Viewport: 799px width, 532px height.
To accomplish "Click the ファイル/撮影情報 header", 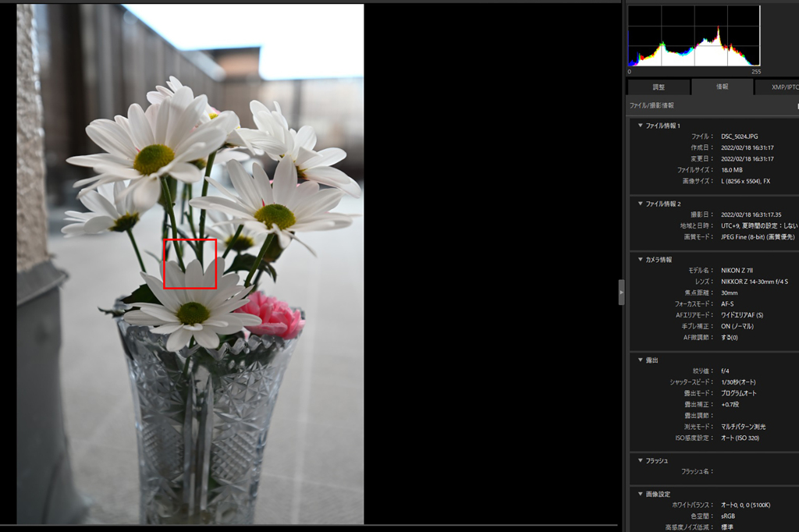I will click(652, 105).
